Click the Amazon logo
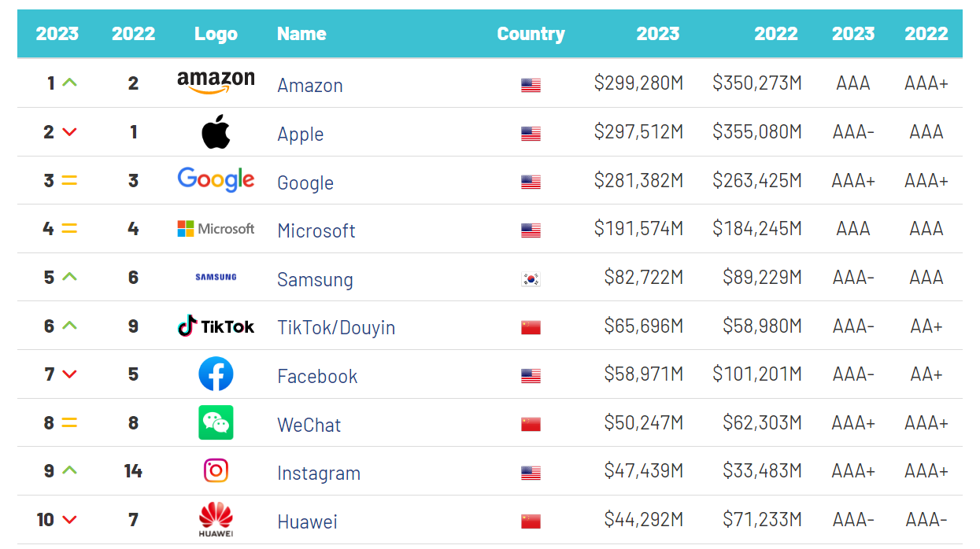Screen dimensions: 980x549 coord(216,83)
